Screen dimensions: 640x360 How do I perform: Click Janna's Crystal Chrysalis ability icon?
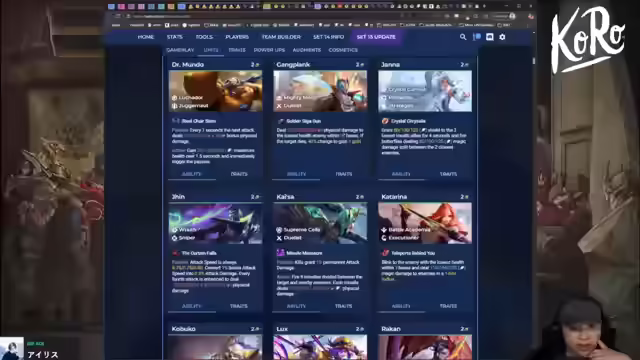point(385,121)
